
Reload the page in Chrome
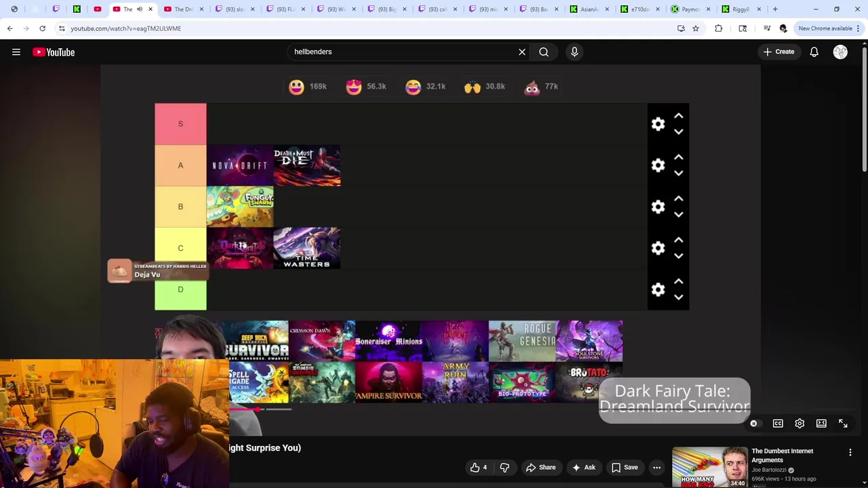click(42, 28)
